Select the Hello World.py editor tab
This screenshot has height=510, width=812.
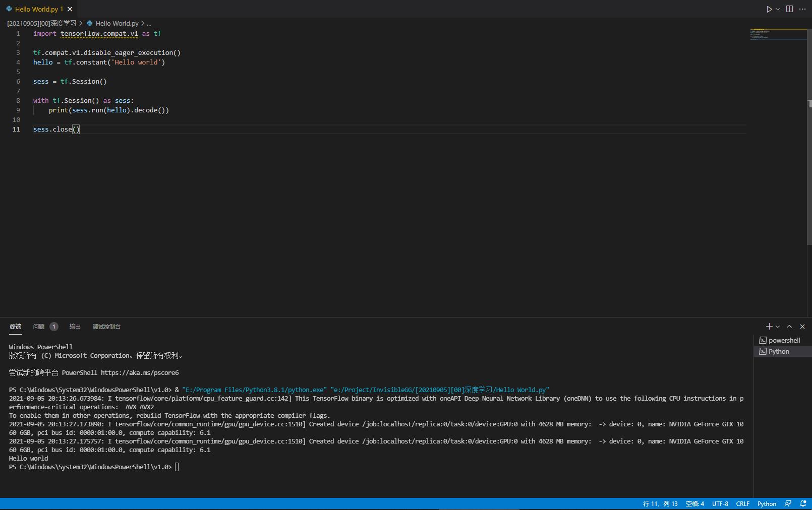(39, 9)
